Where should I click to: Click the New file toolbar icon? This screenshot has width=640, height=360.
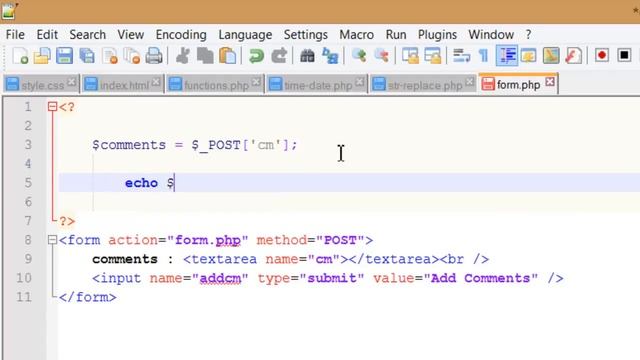pos(20,56)
